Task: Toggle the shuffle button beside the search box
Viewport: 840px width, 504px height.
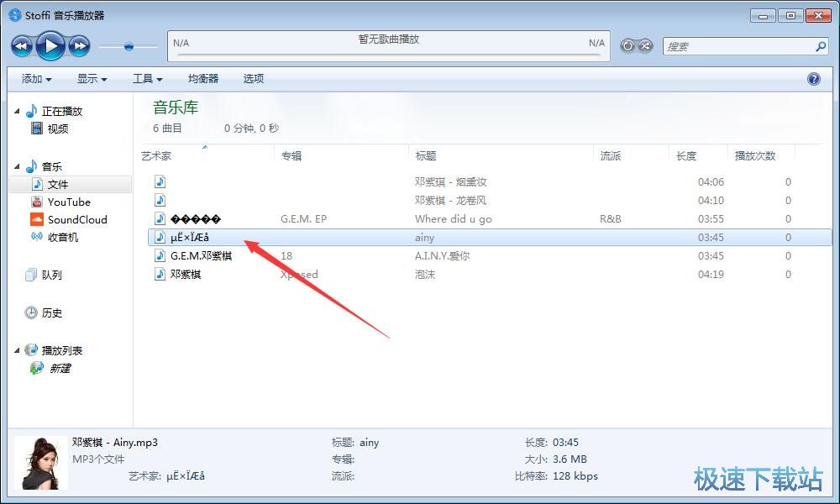Action: [645, 46]
